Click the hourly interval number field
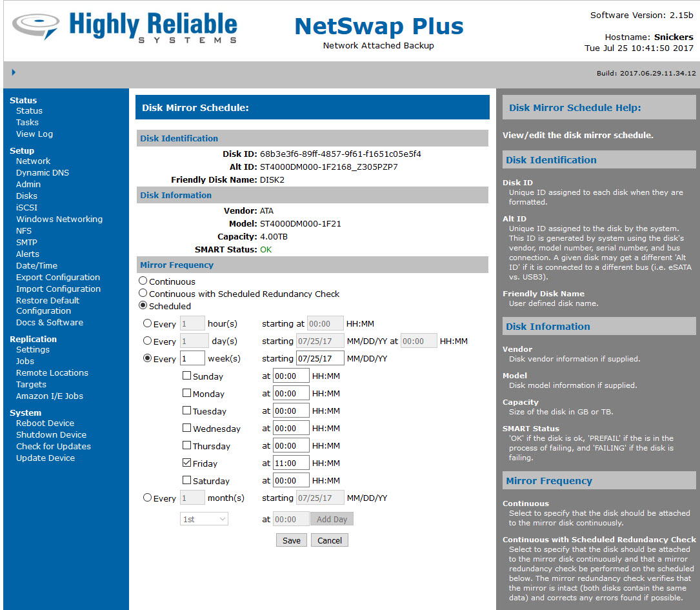This screenshot has height=610, width=700. 192,323
